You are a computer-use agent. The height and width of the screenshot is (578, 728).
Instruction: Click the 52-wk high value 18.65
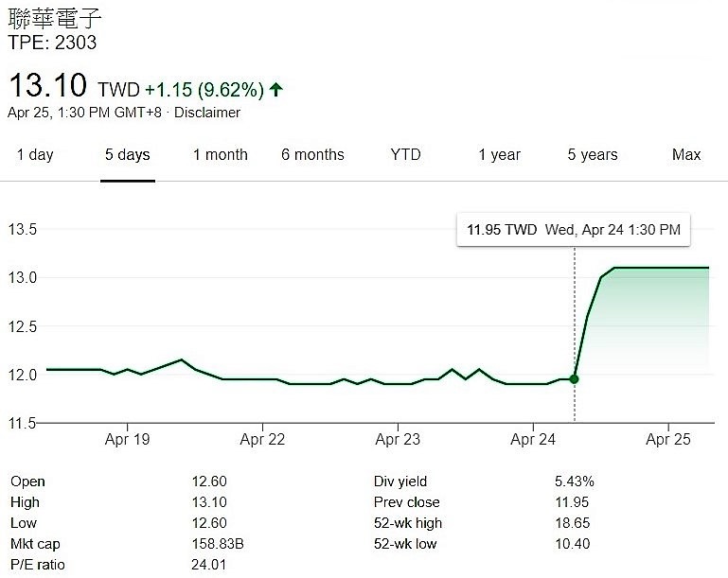click(x=573, y=523)
